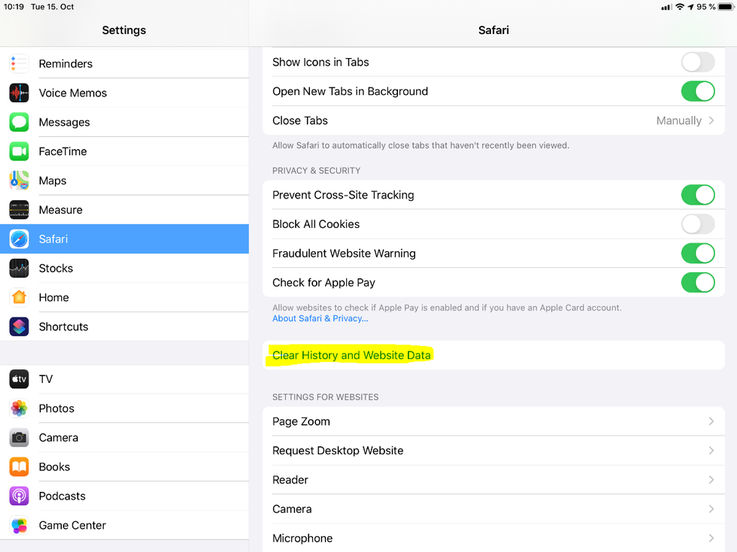Open the About Safari & Privacy link
The width and height of the screenshot is (737, 552).
coord(320,318)
